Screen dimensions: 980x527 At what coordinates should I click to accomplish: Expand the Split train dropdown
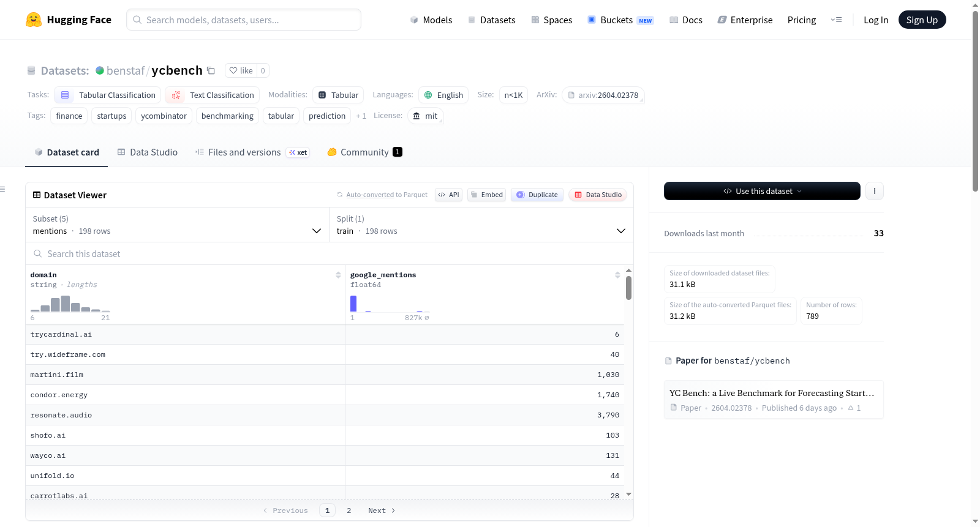[x=481, y=225]
